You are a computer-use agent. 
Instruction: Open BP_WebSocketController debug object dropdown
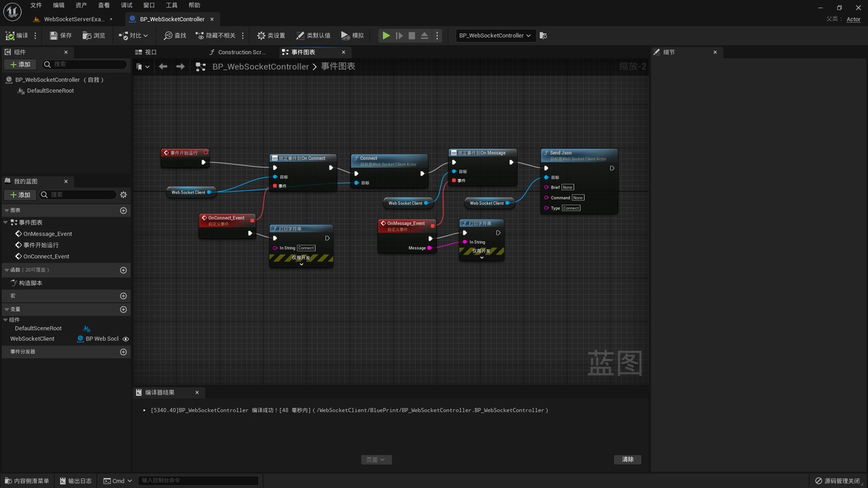(496, 35)
